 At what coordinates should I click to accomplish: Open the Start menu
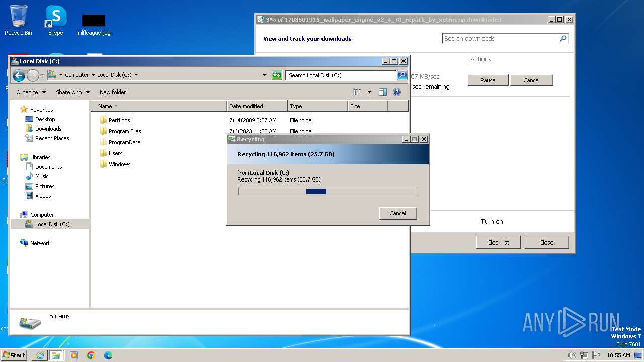[x=14, y=355]
